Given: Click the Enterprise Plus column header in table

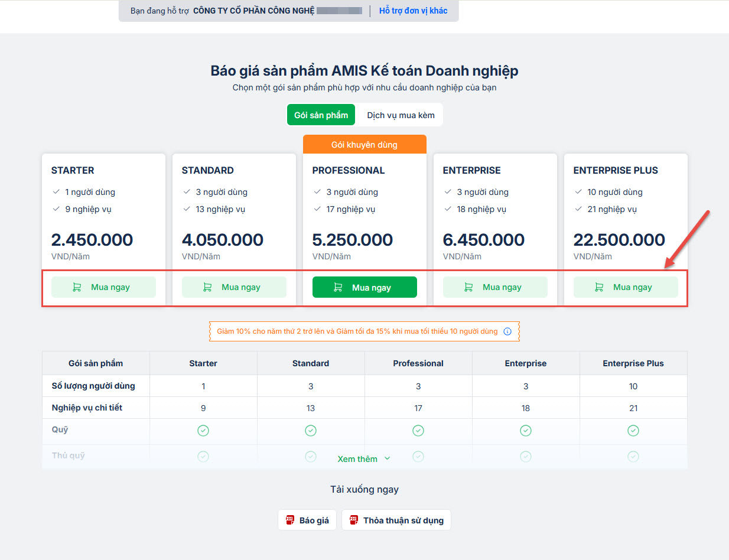Looking at the screenshot, I should 633,363.
